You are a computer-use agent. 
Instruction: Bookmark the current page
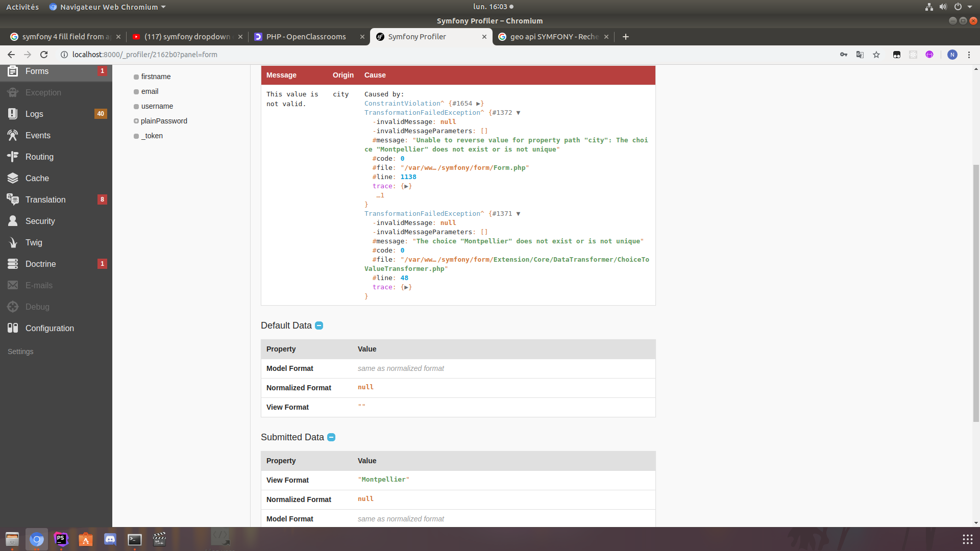[876, 55]
